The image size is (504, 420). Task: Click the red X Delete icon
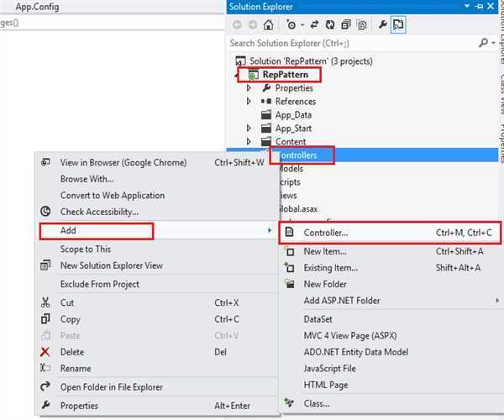[45, 352]
